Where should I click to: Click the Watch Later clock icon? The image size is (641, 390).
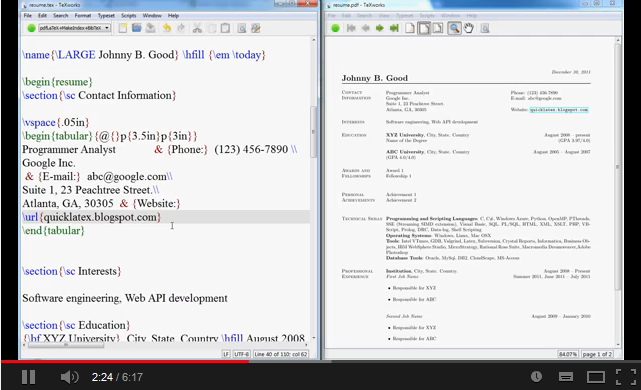[x=536, y=377]
